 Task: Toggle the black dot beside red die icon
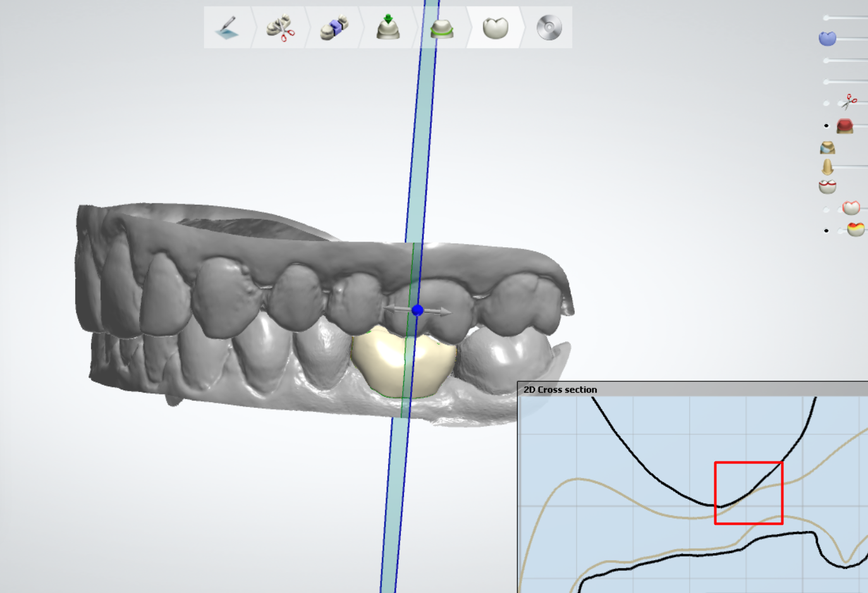coord(826,126)
